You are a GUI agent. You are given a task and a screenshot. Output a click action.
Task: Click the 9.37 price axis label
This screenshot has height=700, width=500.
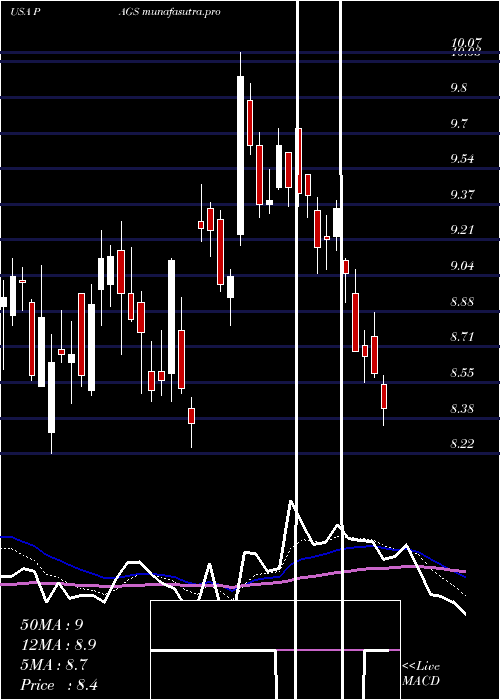click(x=462, y=195)
